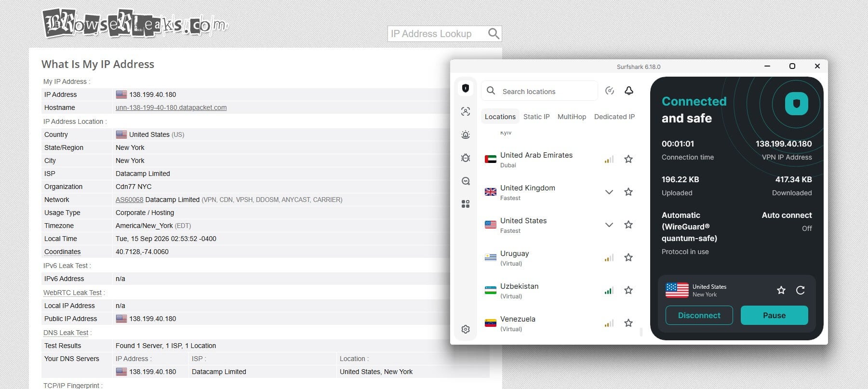
Task: Open the unn-138-199-40-180.datapacket.com hostname link
Action: [171, 107]
